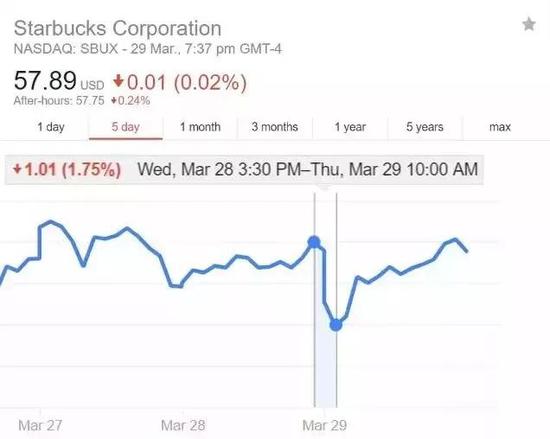Click the star favorite icon
The width and height of the screenshot is (550, 439).
(529, 25)
